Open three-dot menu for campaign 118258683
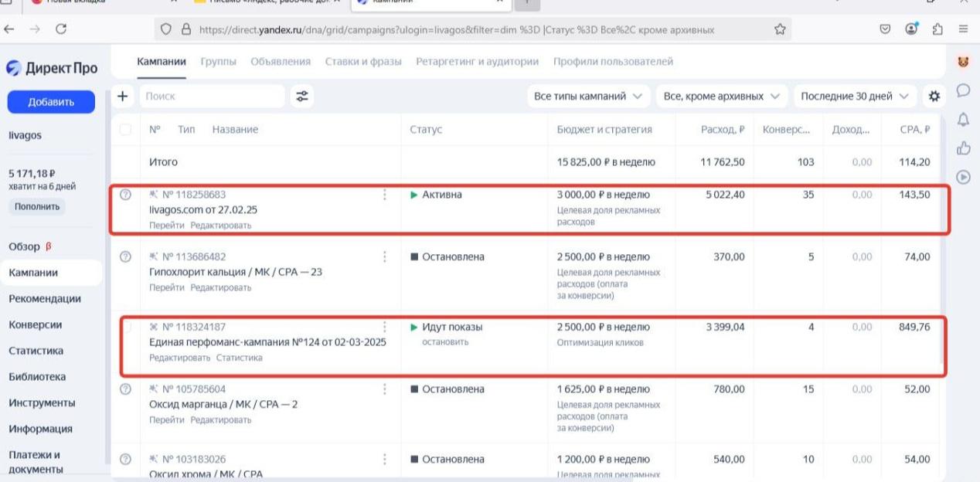The height and width of the screenshot is (482, 980). tap(385, 195)
